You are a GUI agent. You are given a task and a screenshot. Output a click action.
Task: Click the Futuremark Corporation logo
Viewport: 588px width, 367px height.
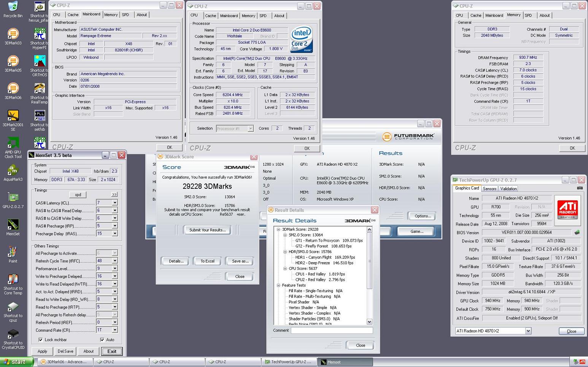(408, 136)
